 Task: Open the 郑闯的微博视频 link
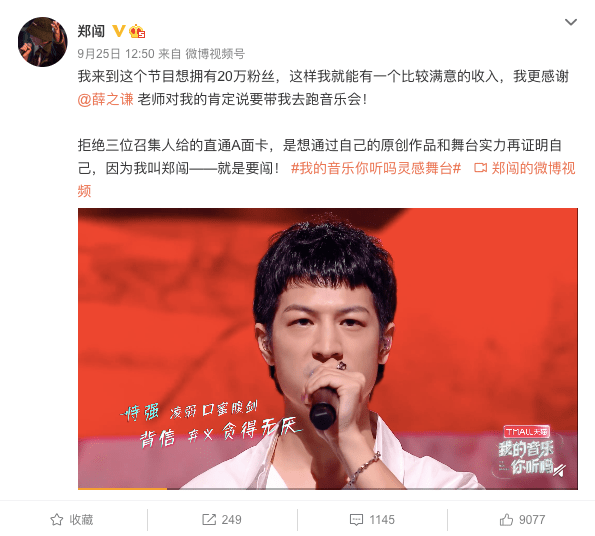tap(326, 179)
